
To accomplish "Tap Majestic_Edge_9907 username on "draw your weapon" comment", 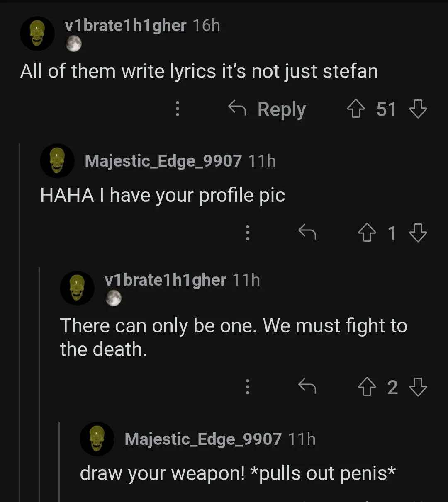I will coord(203,439).
